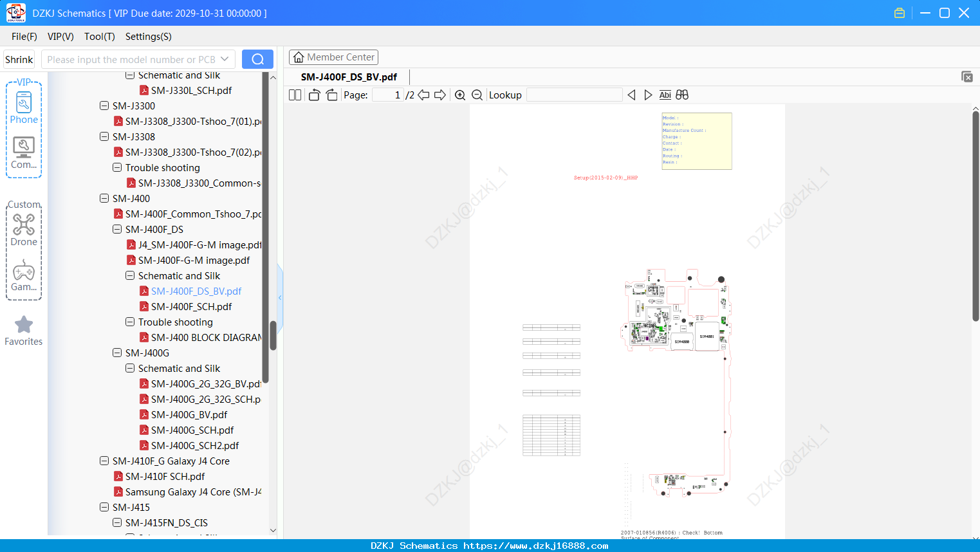Select the SM-J400F_DS_BV.pdf tab

(x=349, y=77)
